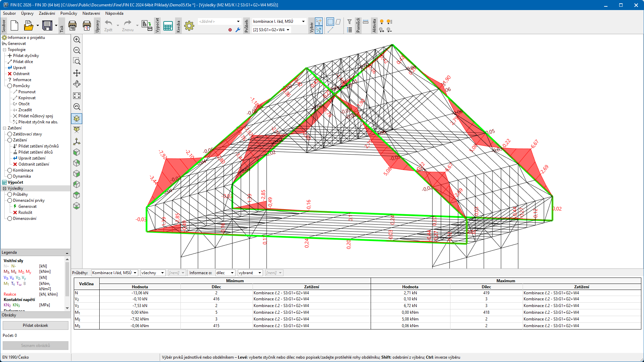Toggle the rectangular selection mode button

pos(330,22)
